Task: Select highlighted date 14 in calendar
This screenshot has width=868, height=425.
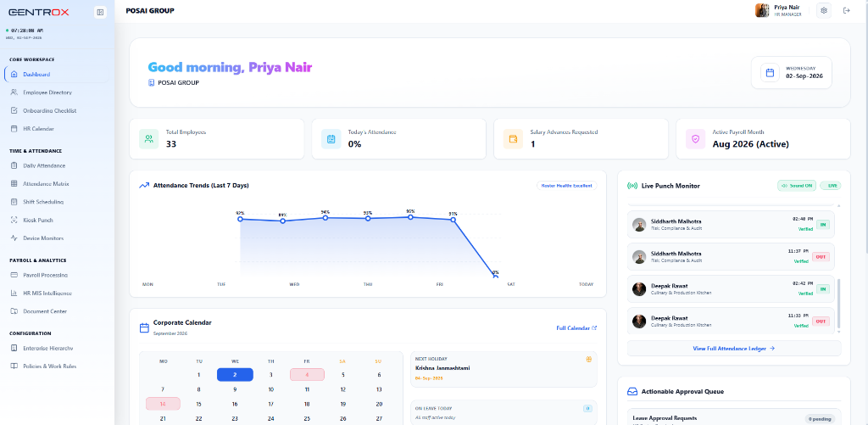Action: [x=163, y=404]
